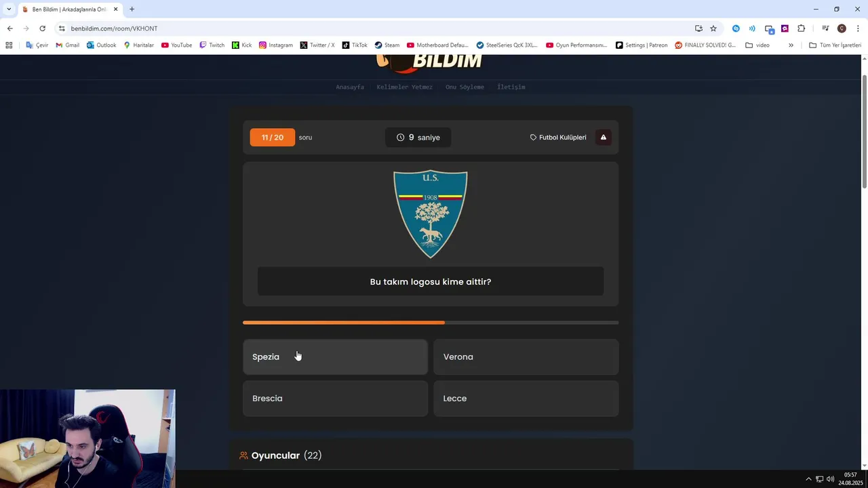Open the TikTok bookmark

355,45
